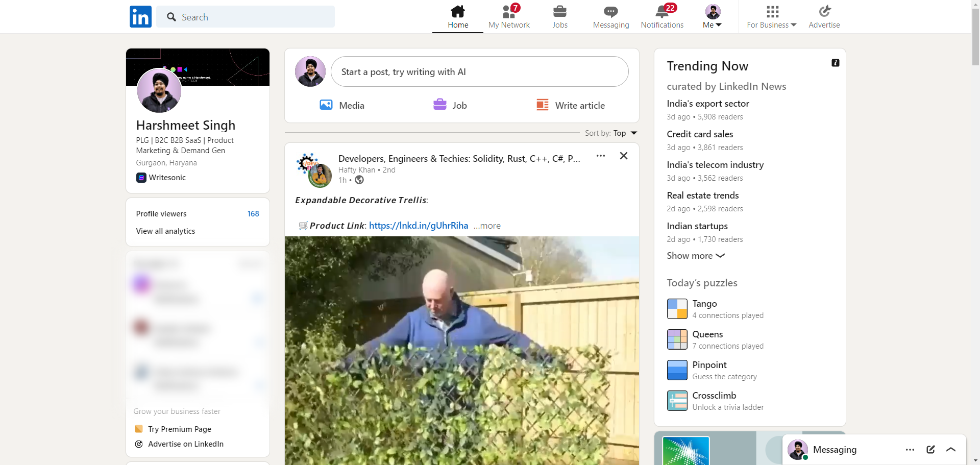
Task: Open Credit card sales news story
Action: coord(700,134)
